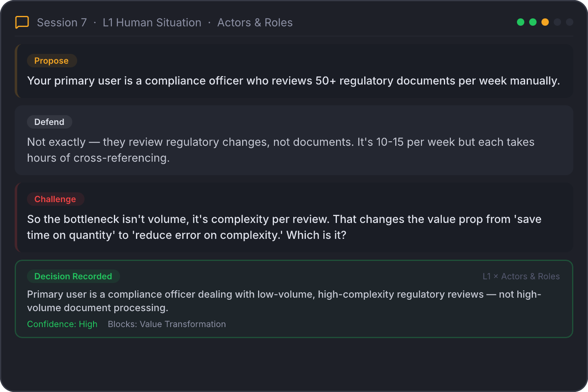This screenshot has height=392, width=588.
Task: Click the 'Confidence: High' label
Action: pyautogui.click(x=62, y=324)
